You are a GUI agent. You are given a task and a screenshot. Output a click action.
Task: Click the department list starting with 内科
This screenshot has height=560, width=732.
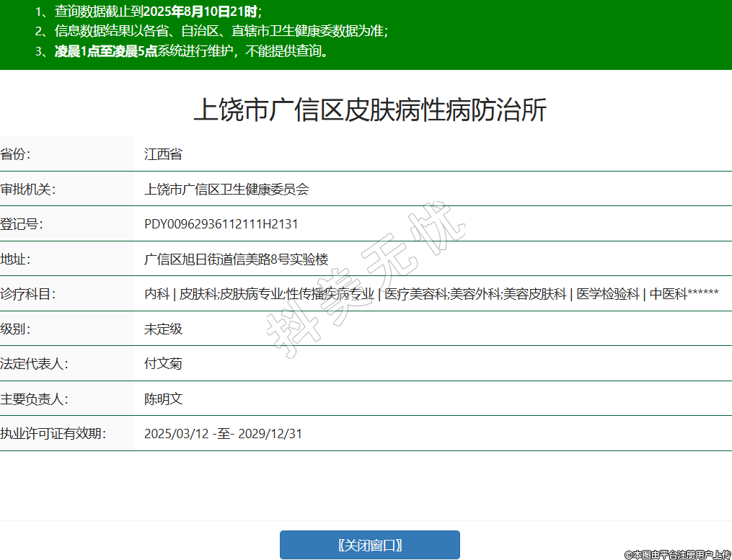tap(431, 294)
